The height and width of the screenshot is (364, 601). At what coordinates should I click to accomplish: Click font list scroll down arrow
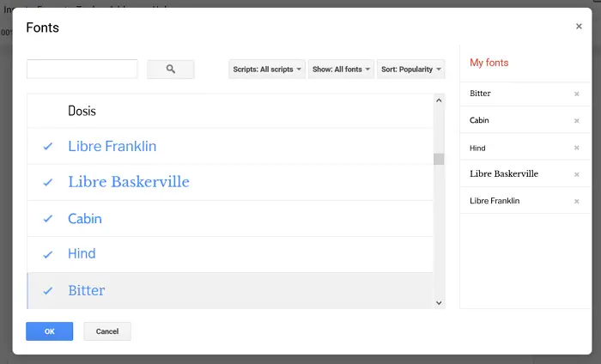click(439, 303)
